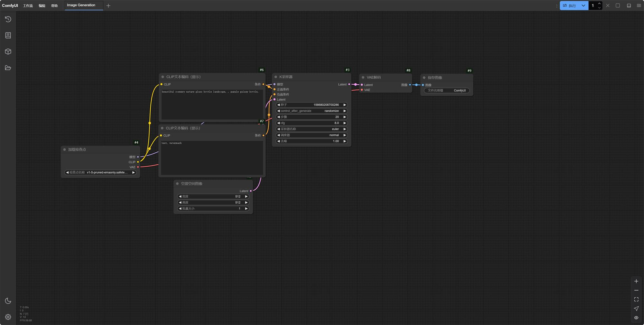The height and width of the screenshot is (325, 644).
Task: Click the width 512 field
Action: click(213, 196)
